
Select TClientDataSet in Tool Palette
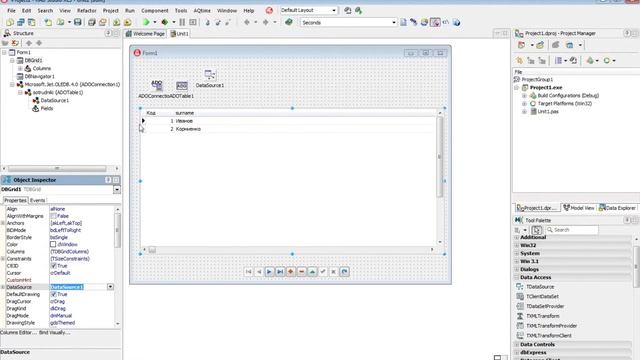coord(542,297)
